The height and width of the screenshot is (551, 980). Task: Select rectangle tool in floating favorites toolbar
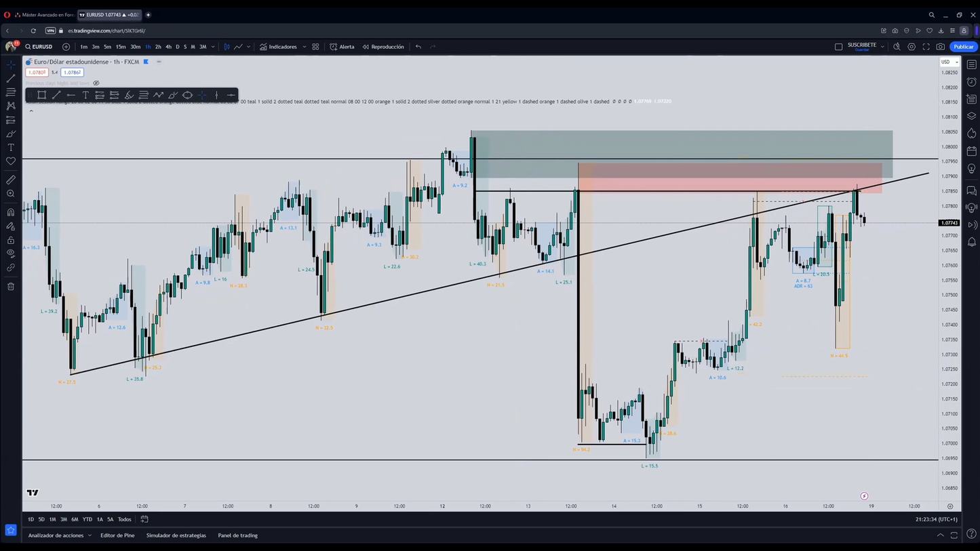(41, 95)
